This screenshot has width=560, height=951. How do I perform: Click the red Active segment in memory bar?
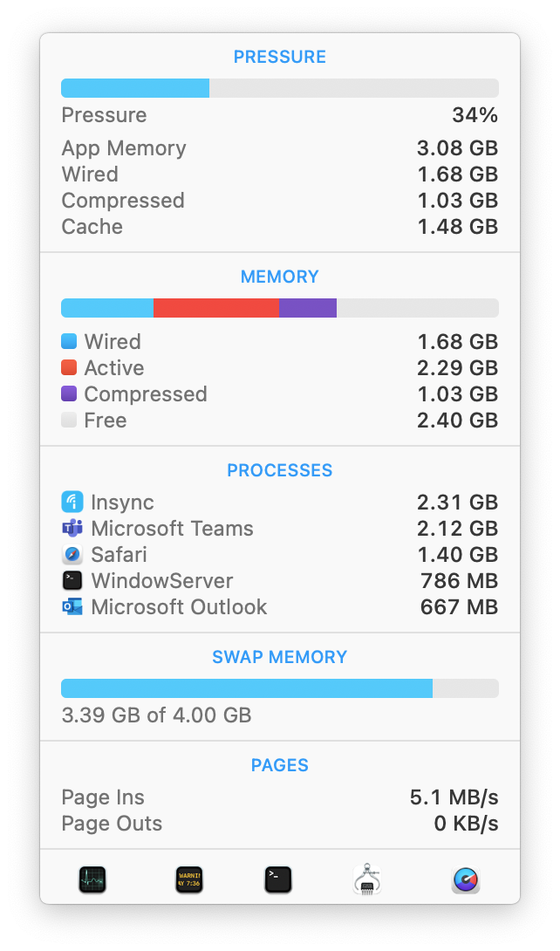point(215,308)
